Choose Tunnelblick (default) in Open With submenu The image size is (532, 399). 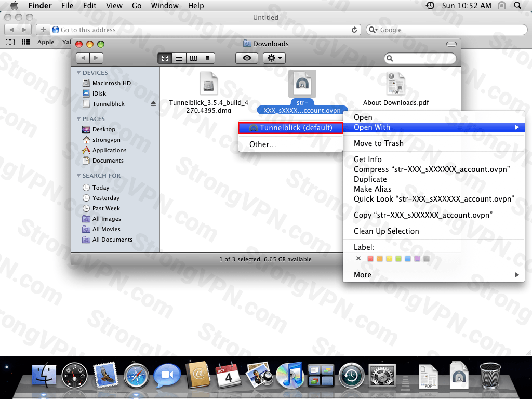click(290, 128)
